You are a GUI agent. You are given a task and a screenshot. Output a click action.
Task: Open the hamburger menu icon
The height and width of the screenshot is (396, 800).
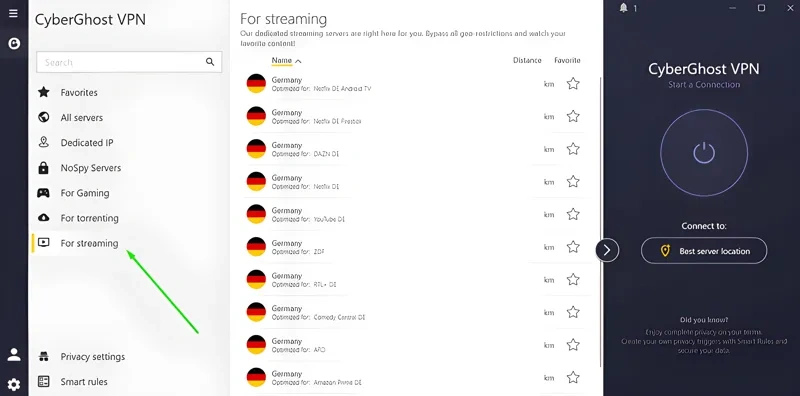(x=13, y=13)
